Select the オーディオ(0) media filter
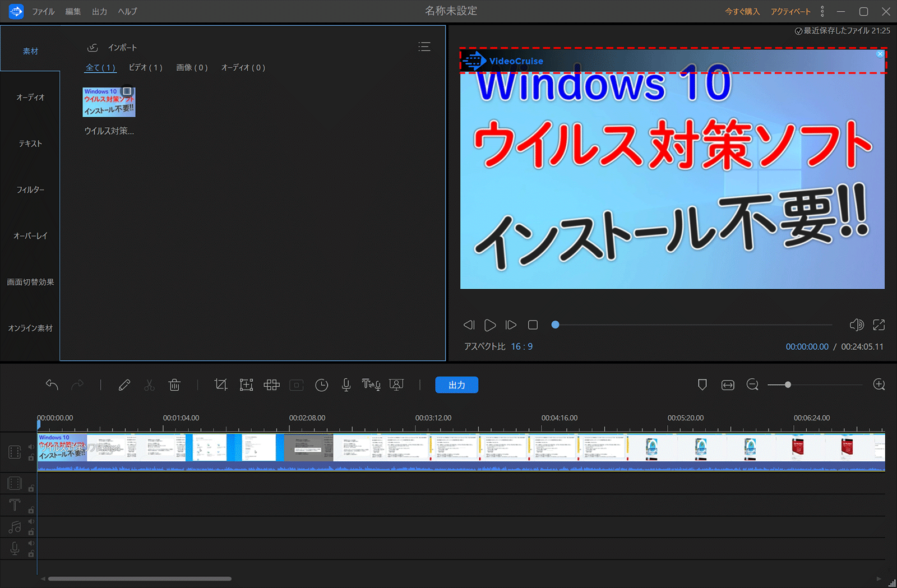897x588 pixels. (x=243, y=67)
